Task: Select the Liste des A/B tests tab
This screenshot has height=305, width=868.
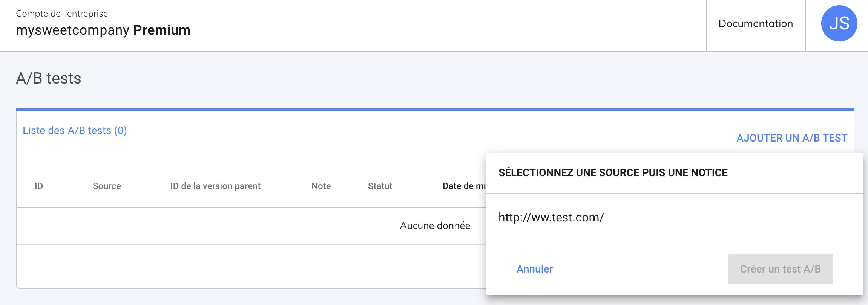Action: (x=75, y=131)
